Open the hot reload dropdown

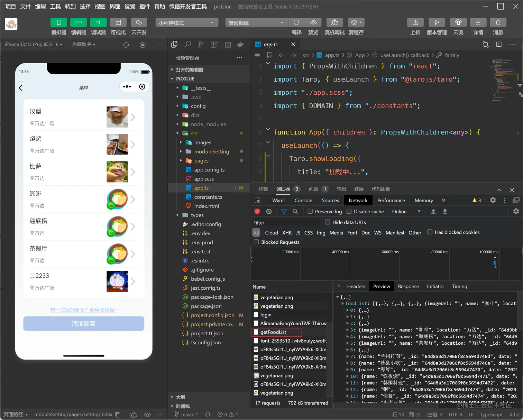[83, 45]
